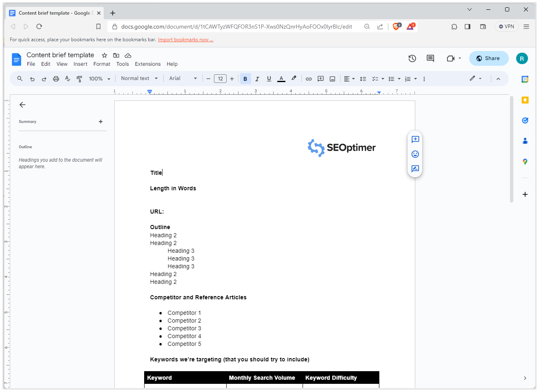Open document version history
Viewport: 539px width, 392px height.
[412, 58]
